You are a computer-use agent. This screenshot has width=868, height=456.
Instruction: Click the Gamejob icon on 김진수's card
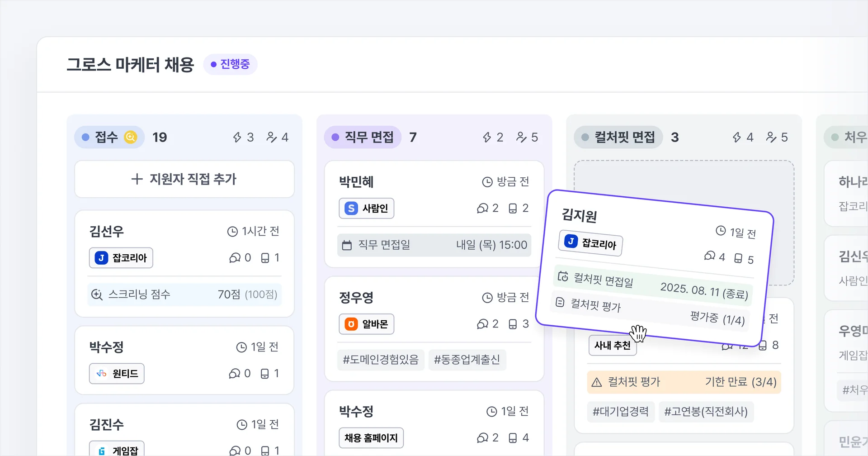[x=101, y=450]
